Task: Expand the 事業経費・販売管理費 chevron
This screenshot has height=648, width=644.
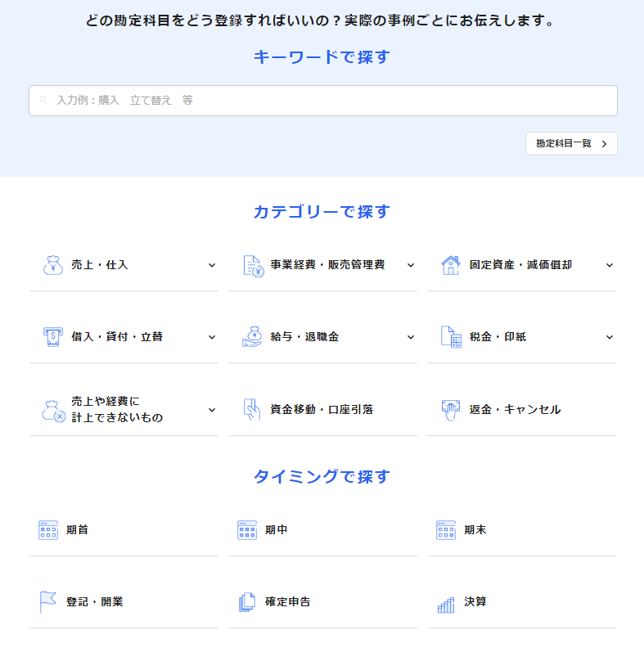Action: point(411,265)
